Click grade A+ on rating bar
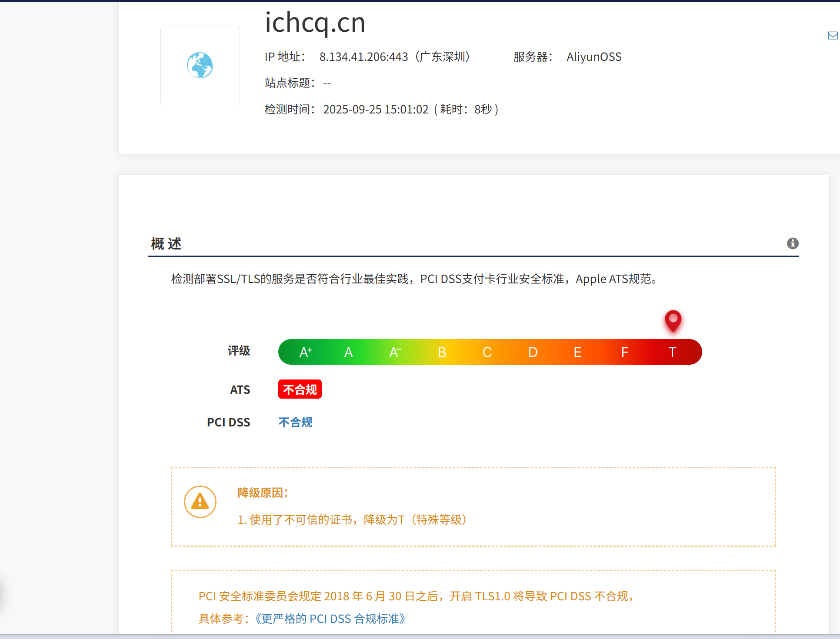The image size is (840, 639). coord(306,352)
